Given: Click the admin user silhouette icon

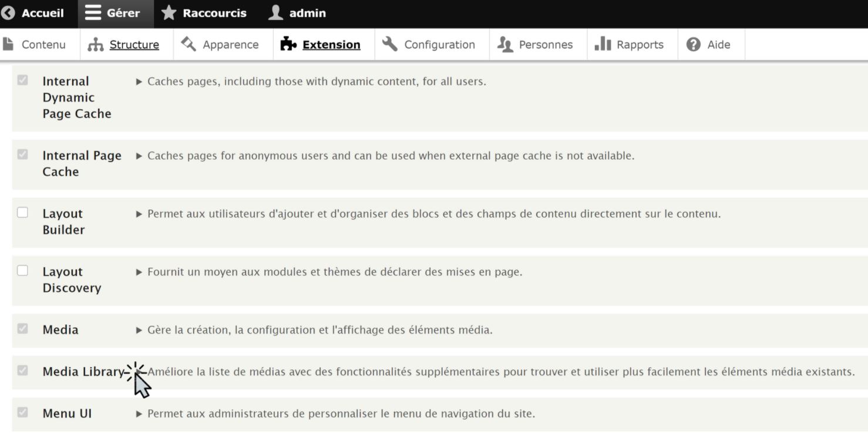Looking at the screenshot, I should click(x=275, y=13).
